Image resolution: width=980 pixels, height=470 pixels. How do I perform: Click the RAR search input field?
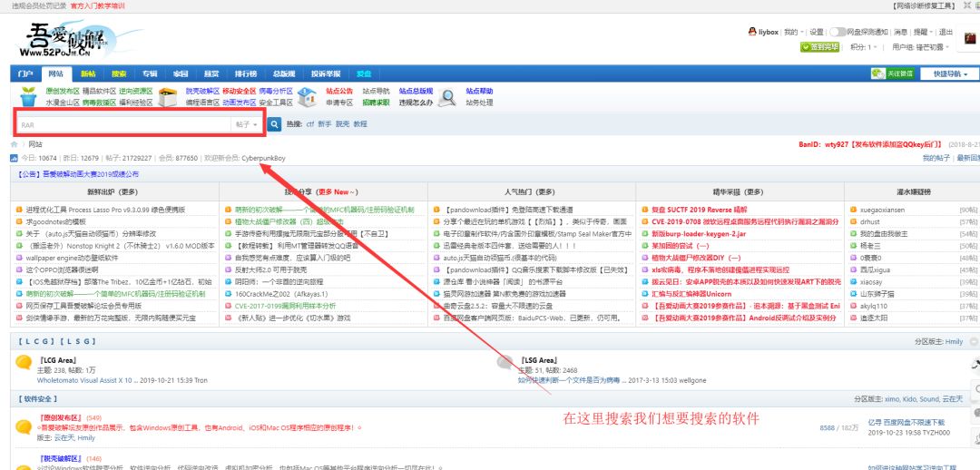(123, 124)
